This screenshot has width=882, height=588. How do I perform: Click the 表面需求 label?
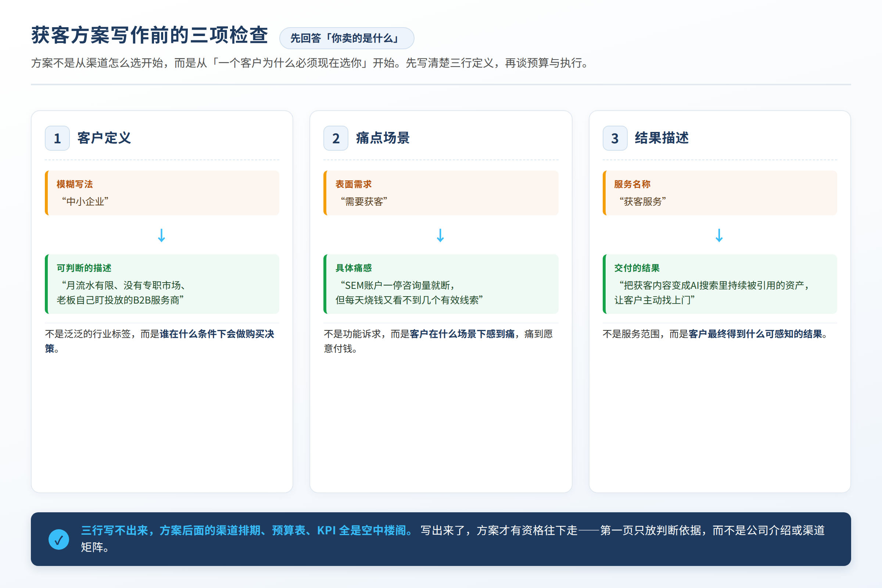(354, 184)
